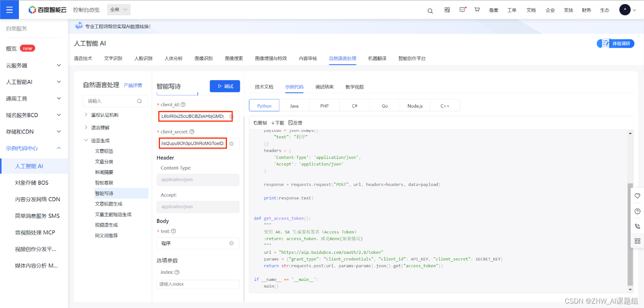The height and width of the screenshot is (308, 644).
Task: Expand the general tools sidebar section
Action: (x=34, y=98)
